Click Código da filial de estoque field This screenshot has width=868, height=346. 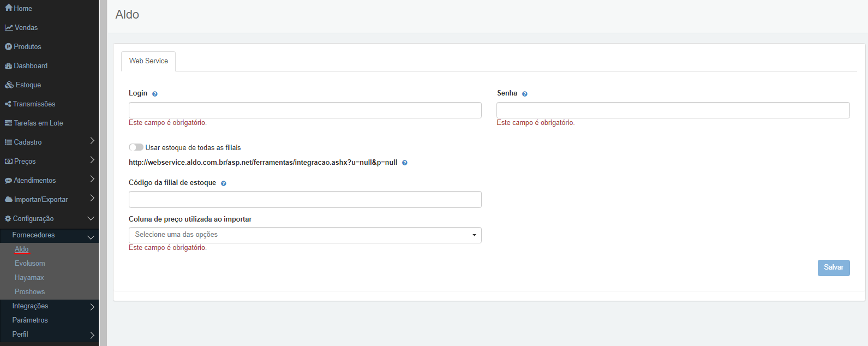(305, 200)
